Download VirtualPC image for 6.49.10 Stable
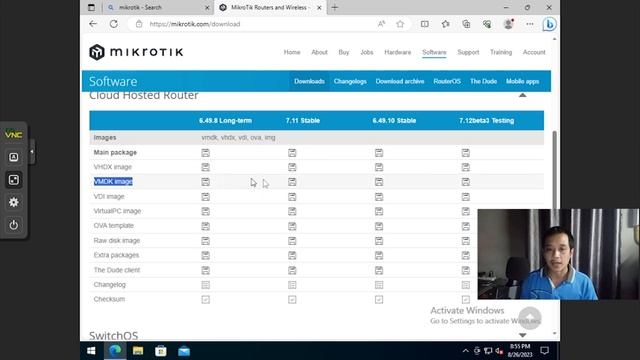This screenshot has height=360, width=640. [379, 211]
